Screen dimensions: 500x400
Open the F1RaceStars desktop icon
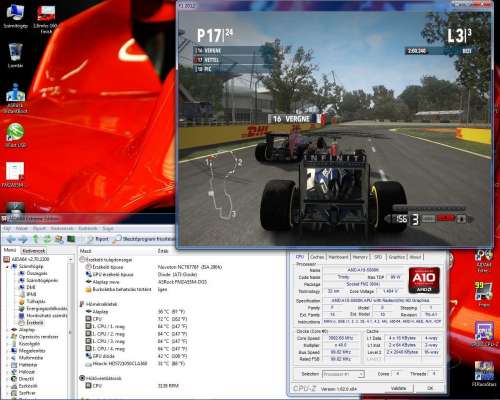coord(484,374)
